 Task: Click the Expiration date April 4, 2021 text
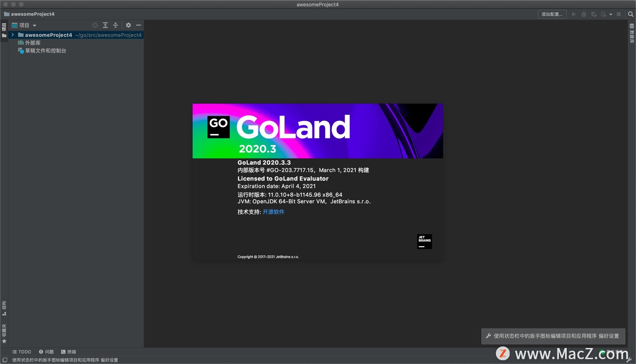pos(277,186)
